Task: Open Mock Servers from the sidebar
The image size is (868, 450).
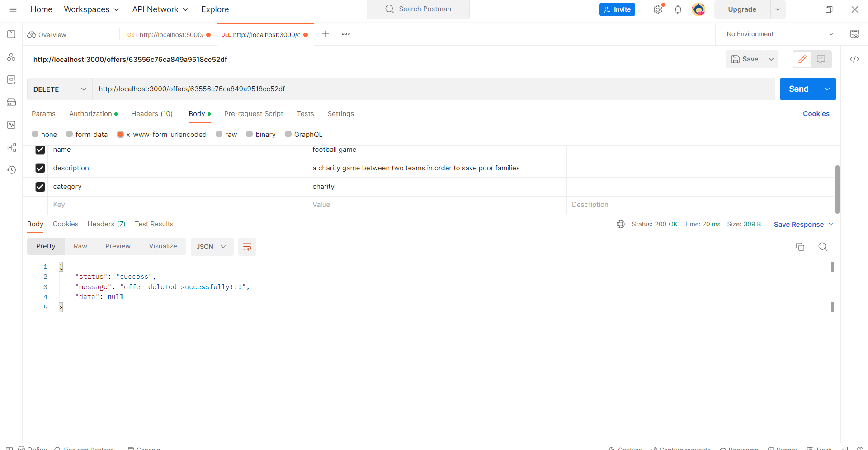Action: 11,102
